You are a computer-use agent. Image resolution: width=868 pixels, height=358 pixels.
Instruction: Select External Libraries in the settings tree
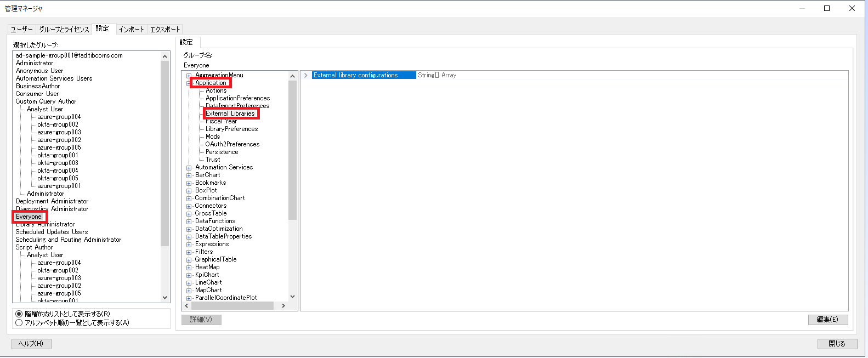click(230, 113)
